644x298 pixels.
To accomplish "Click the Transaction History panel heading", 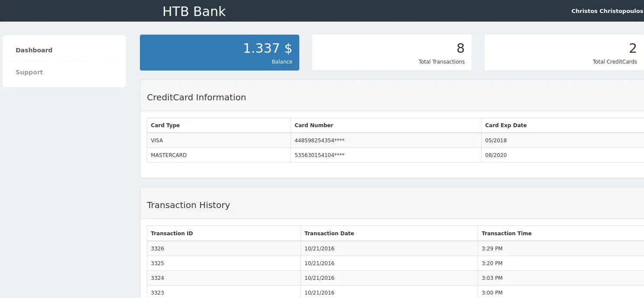I will tap(188, 205).
